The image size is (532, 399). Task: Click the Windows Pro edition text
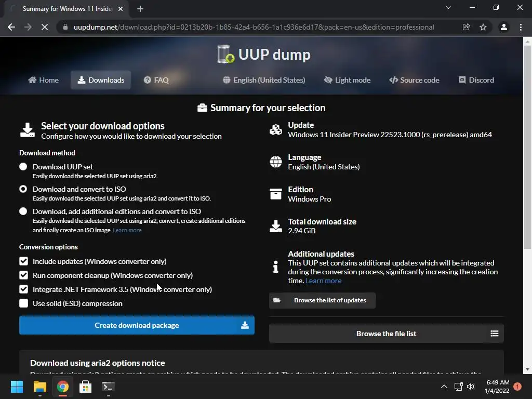click(x=310, y=199)
